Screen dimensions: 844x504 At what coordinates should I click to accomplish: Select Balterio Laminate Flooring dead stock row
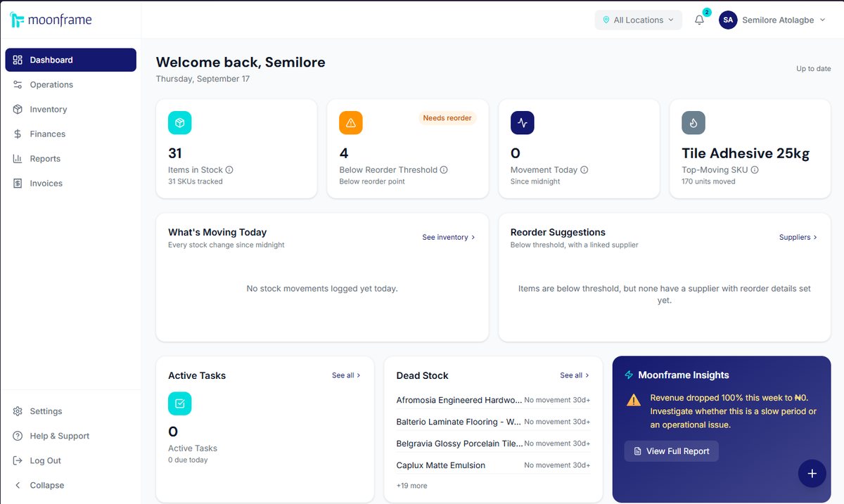[x=493, y=422]
